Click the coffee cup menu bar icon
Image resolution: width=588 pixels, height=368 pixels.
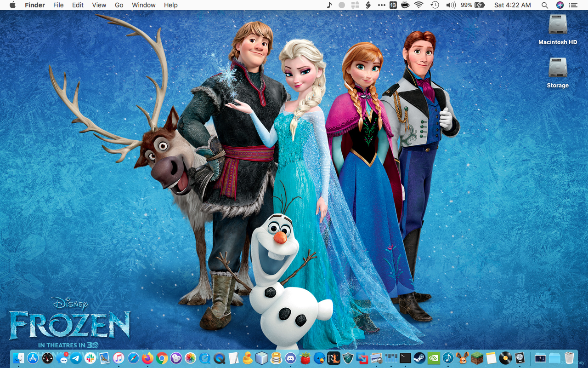405,5
